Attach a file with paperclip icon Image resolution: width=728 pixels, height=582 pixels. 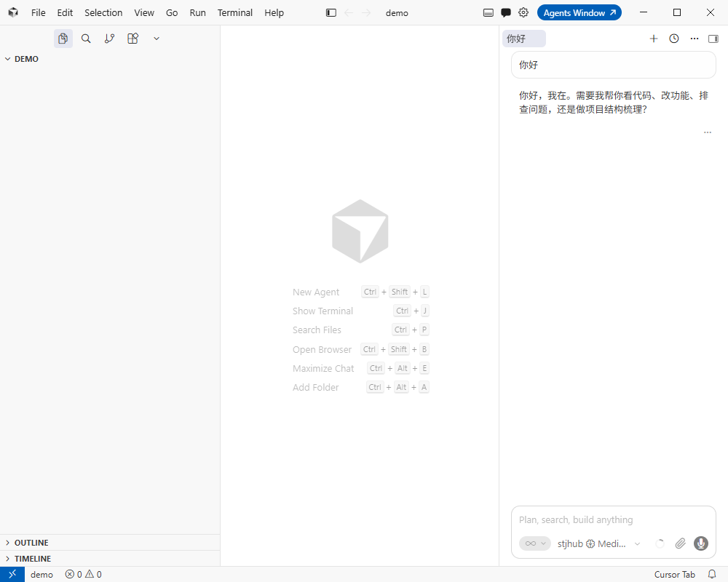[x=680, y=543]
